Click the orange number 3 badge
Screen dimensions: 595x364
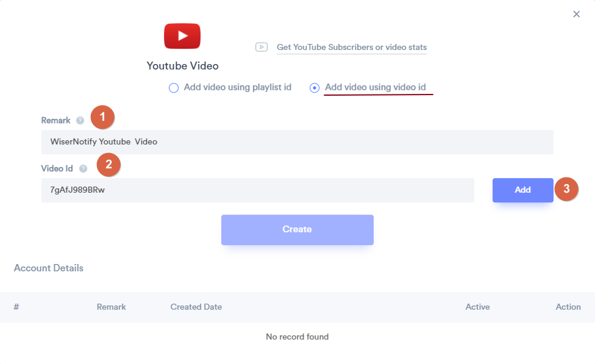[566, 189]
